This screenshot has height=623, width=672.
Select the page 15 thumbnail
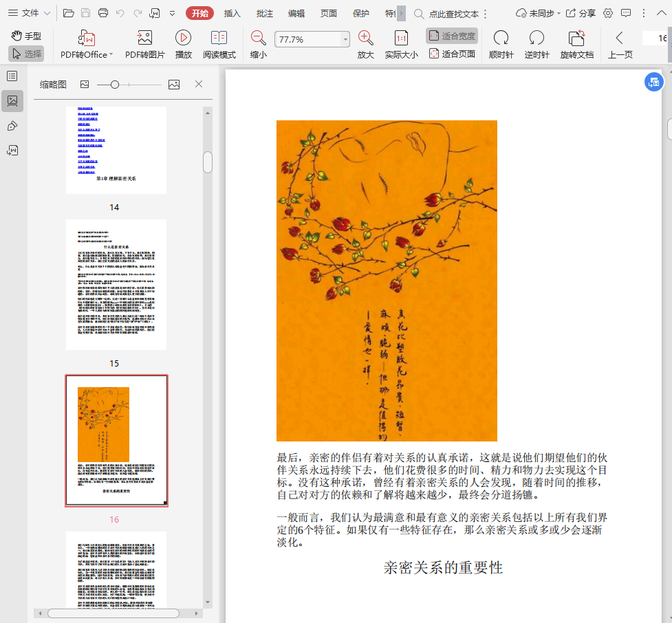click(x=116, y=284)
